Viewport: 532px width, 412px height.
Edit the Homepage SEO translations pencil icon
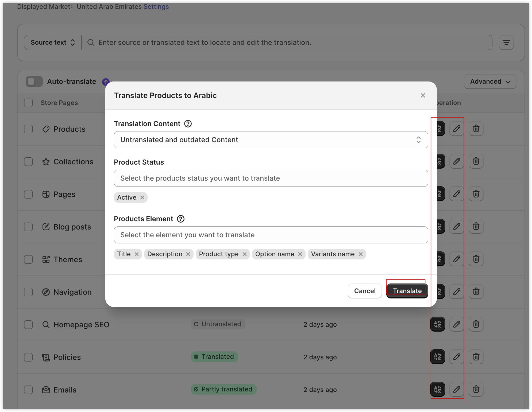point(457,324)
